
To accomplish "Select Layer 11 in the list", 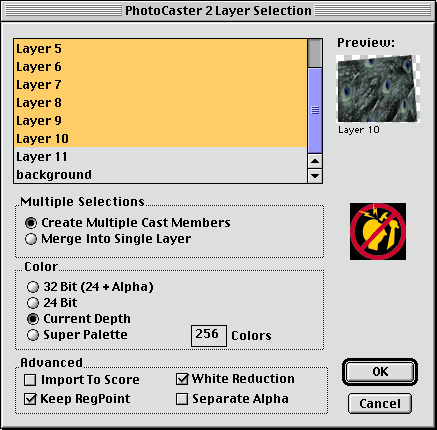I will [x=160, y=157].
